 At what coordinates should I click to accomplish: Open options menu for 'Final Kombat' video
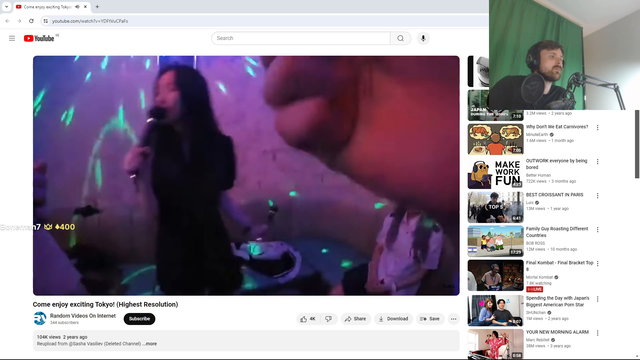pos(598,264)
